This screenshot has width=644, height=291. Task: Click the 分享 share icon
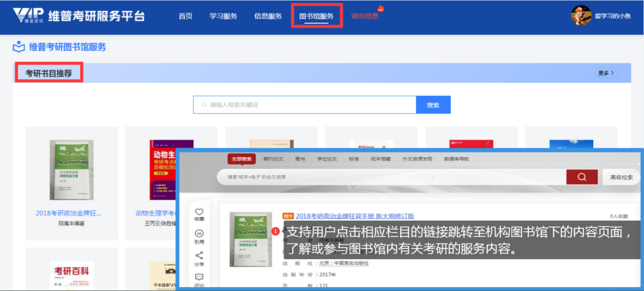pos(199,256)
